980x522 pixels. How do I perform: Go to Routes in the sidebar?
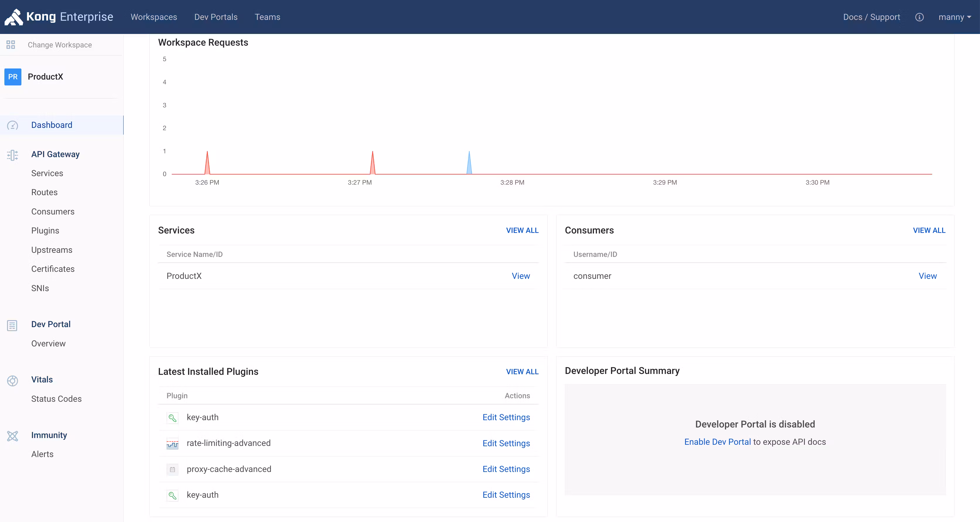pos(44,192)
